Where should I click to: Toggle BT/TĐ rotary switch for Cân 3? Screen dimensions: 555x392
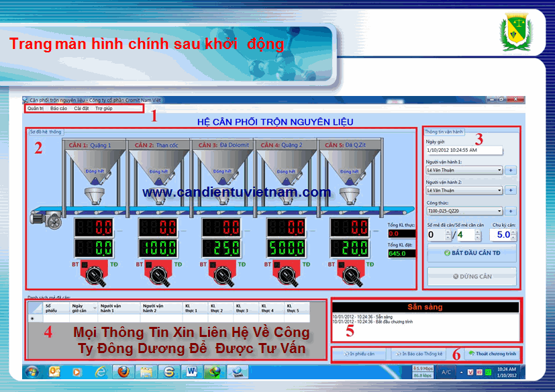(x=222, y=273)
